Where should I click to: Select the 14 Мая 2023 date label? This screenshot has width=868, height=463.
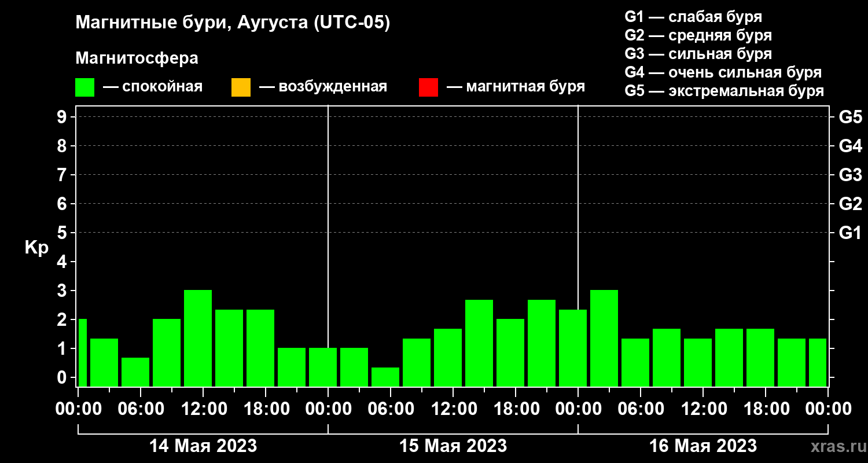pos(203,446)
